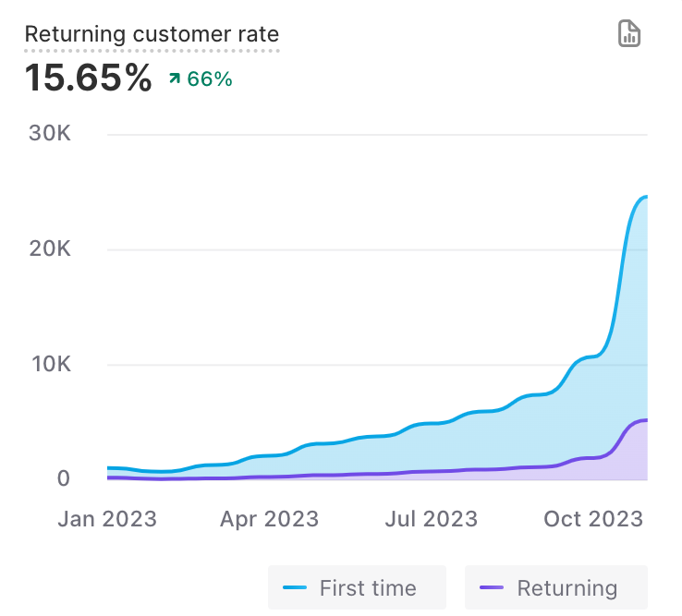
Task: Click the green upward trend arrow
Action: [174, 79]
